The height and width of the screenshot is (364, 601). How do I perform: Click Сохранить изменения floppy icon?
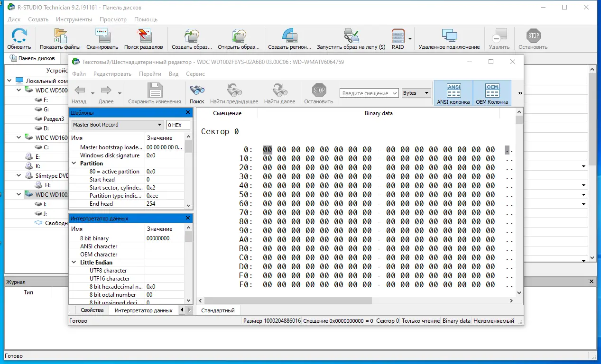pos(155,90)
